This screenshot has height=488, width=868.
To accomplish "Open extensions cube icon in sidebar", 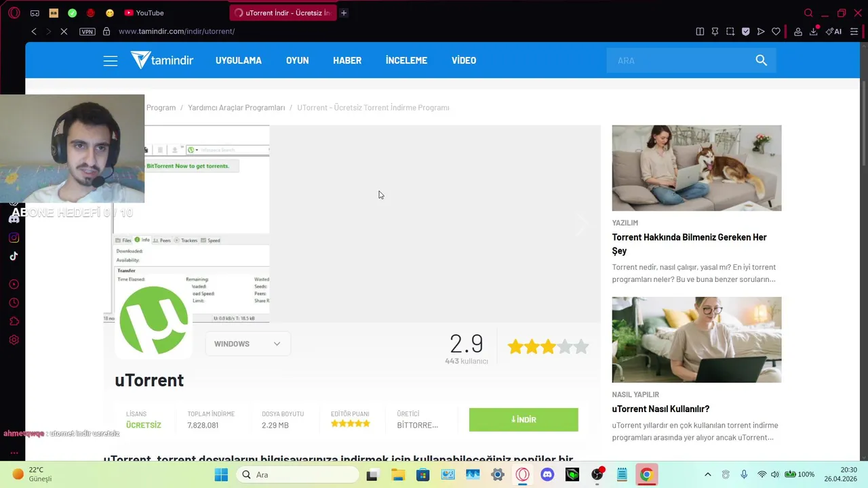I will click(x=14, y=321).
